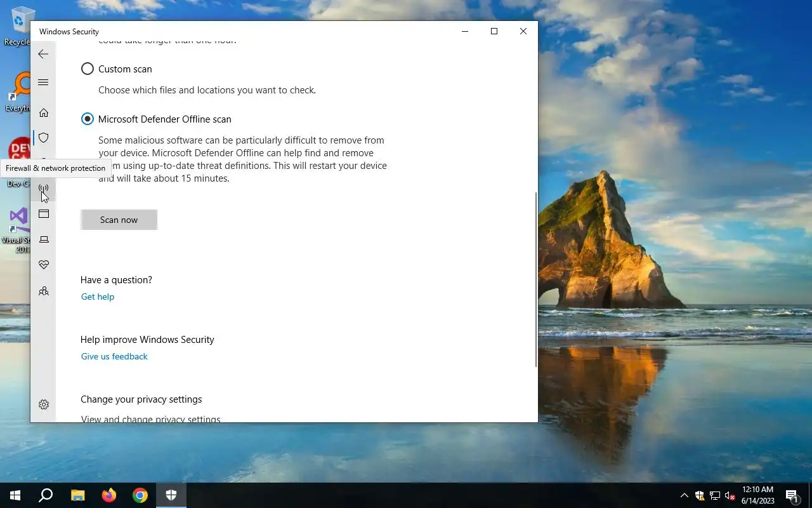Select the Custom scan radio option
The height and width of the screenshot is (508, 812).
click(x=88, y=69)
